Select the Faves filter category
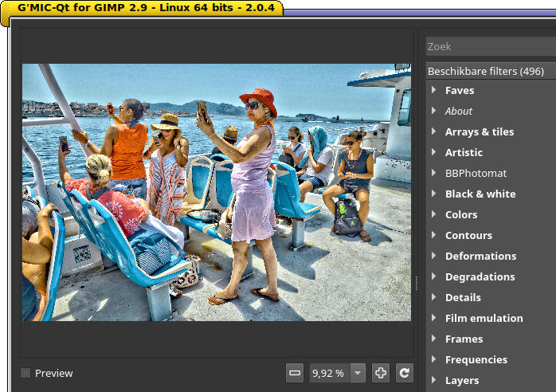The height and width of the screenshot is (392, 556). point(460,91)
